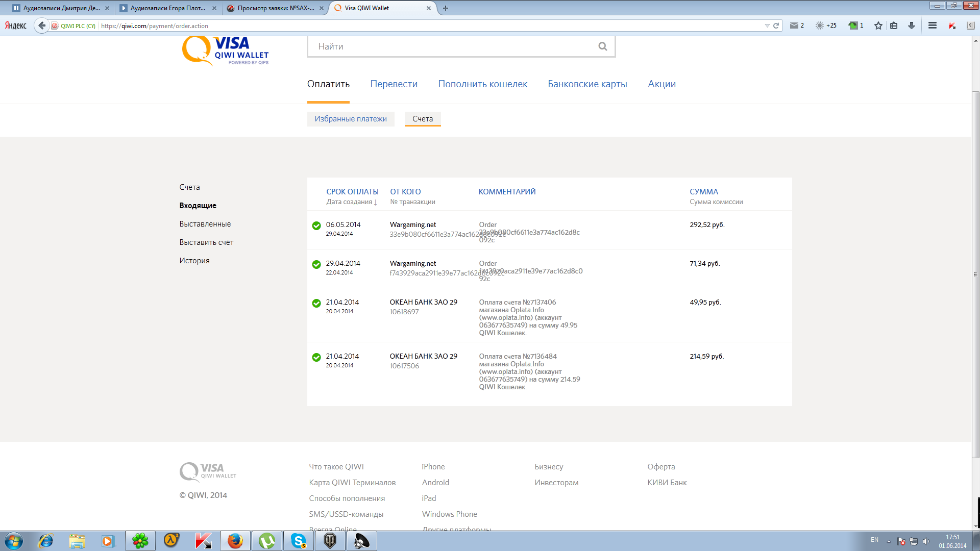Open Kaspersky icon in taskbar

pos(203,541)
